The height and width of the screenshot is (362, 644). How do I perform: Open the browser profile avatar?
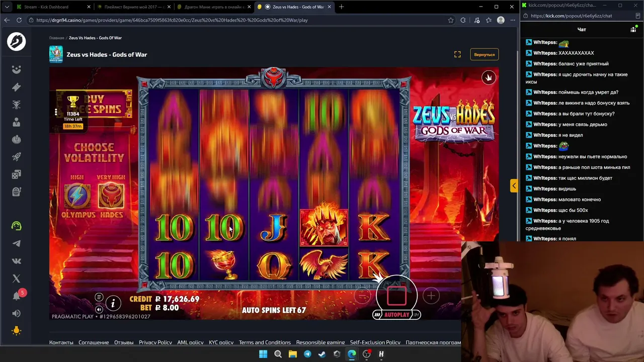[x=501, y=20]
